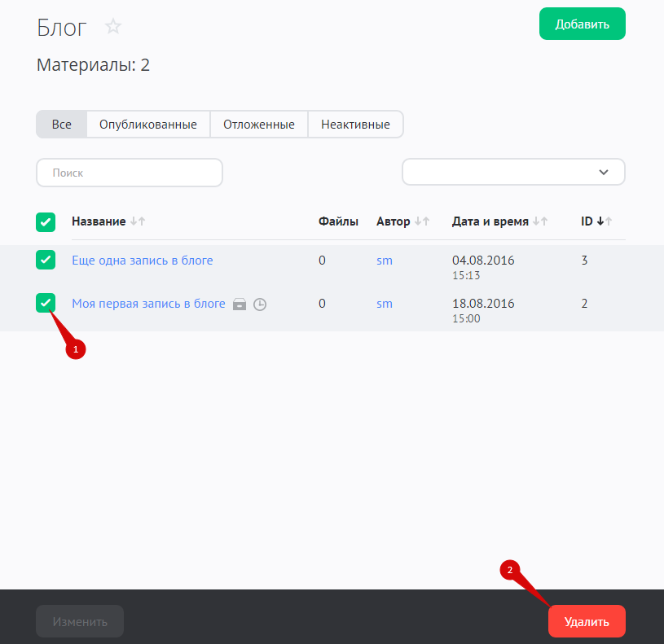
Task: Uncheck the Еще одна запись в блоге row
Action: [46, 261]
